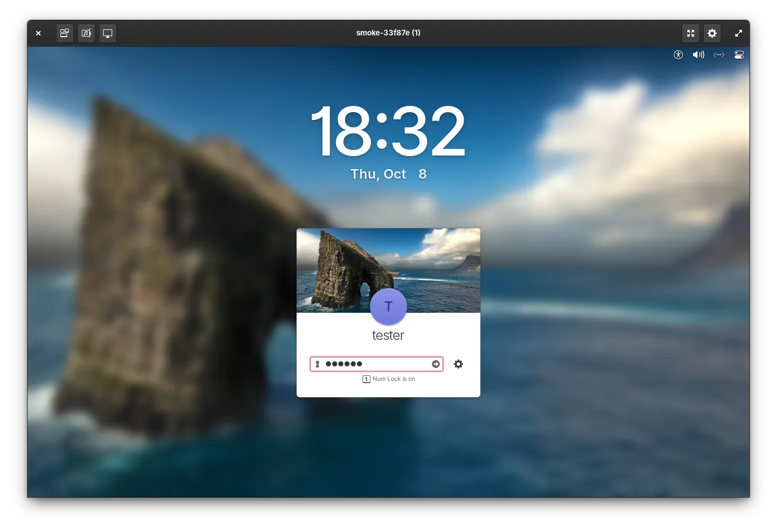This screenshot has width=777, height=532.
Task: Click the monitor display toolbar button
Action: [108, 33]
